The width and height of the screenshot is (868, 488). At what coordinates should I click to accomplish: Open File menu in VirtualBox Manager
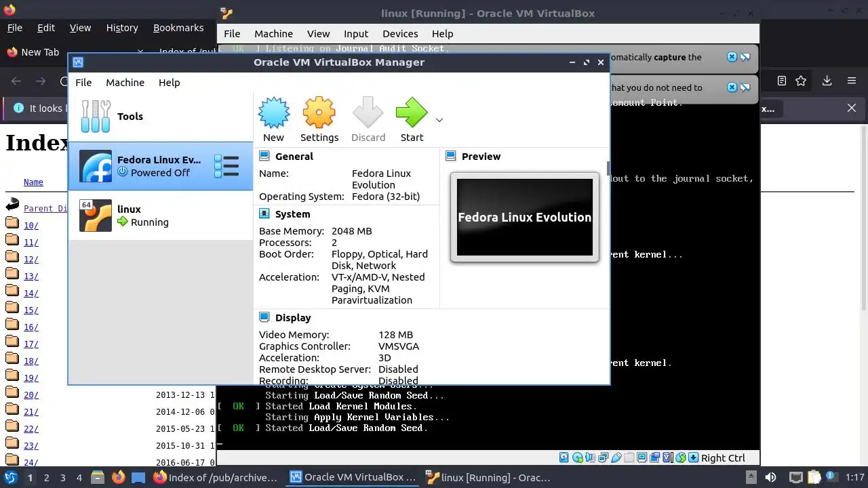[x=83, y=82]
